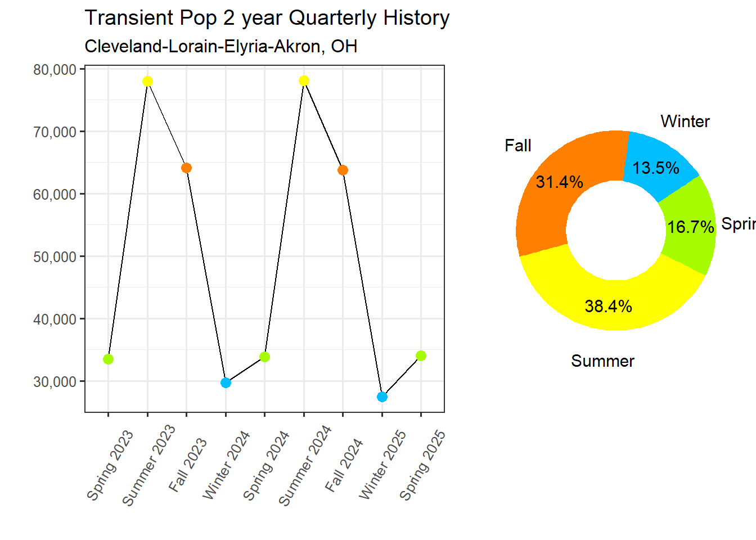
Task: Click the 38.4% percentage label
Action: pyautogui.click(x=608, y=307)
